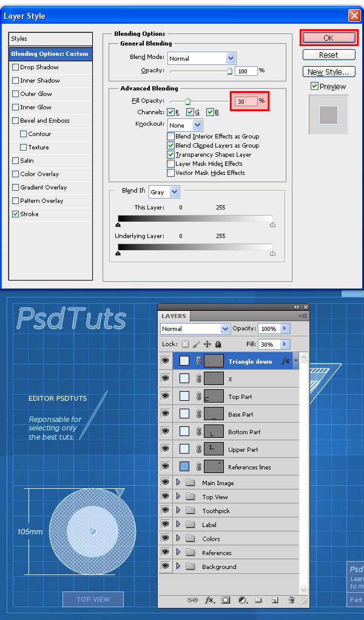Select the LAYERS panel tab
The height and width of the screenshot is (620, 364).
click(x=174, y=316)
